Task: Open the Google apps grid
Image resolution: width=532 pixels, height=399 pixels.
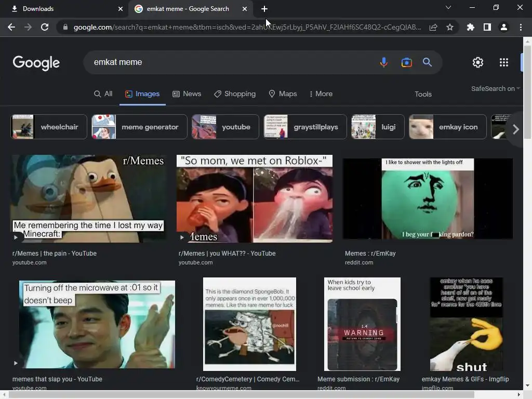Action: tap(504, 62)
